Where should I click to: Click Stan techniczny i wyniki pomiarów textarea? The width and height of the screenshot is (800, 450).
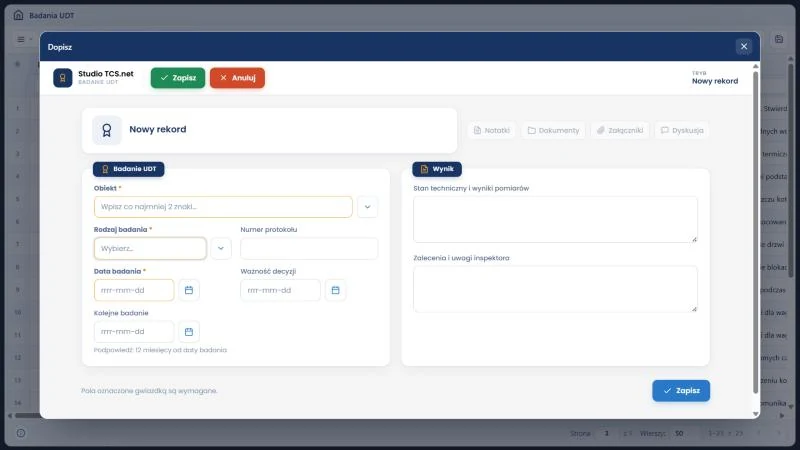point(555,219)
